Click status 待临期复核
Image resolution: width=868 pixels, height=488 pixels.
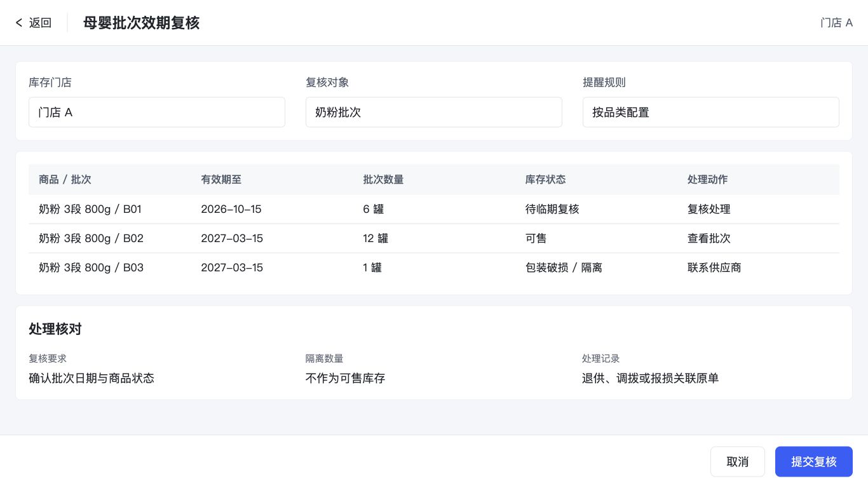point(552,209)
